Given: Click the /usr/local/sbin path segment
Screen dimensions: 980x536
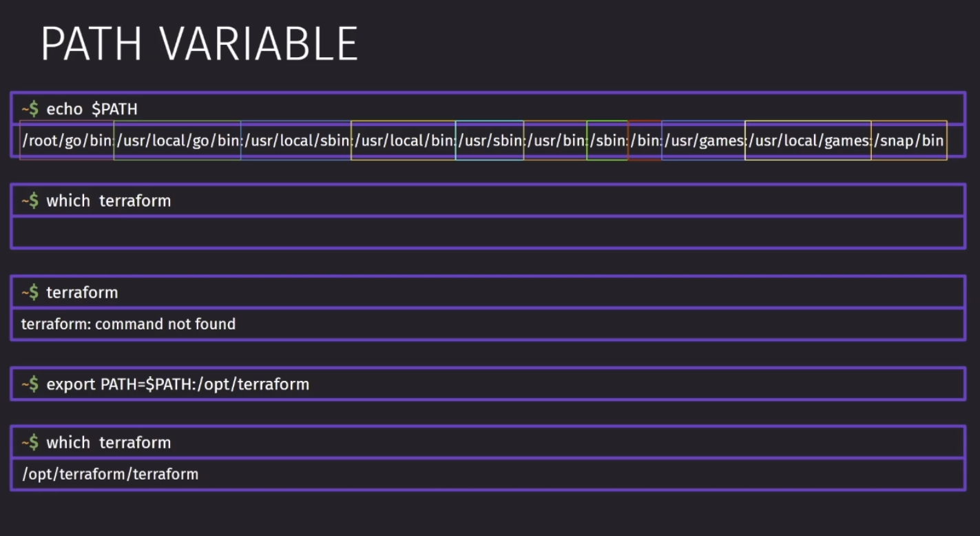Looking at the screenshot, I should 296,141.
